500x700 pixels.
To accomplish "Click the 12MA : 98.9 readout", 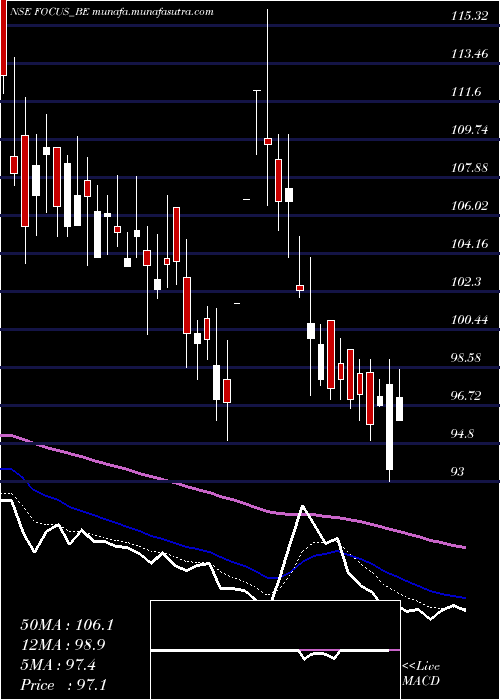I will coord(65,645).
